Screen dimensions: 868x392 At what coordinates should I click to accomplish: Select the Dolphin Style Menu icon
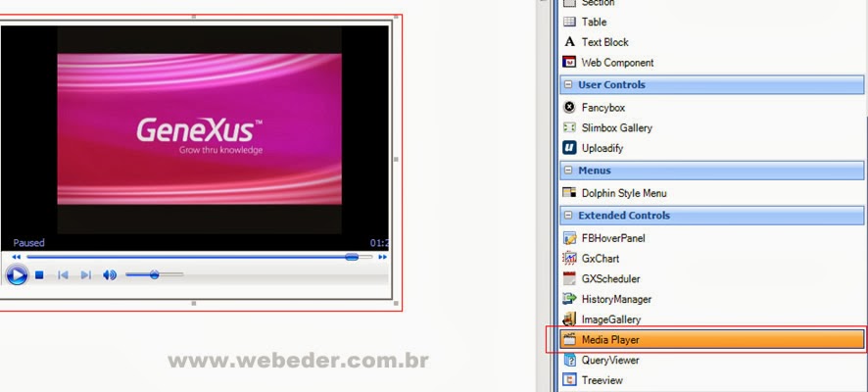tap(569, 193)
